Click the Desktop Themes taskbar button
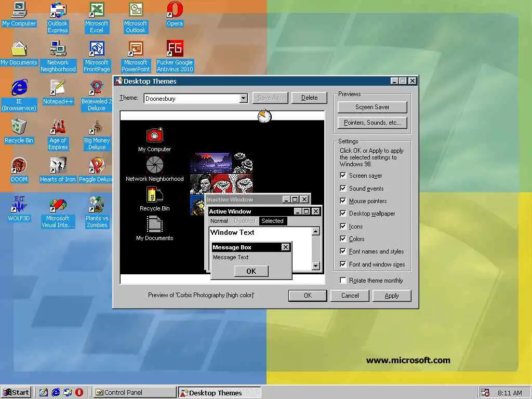Viewport: 532px width, 399px height. 220,393
